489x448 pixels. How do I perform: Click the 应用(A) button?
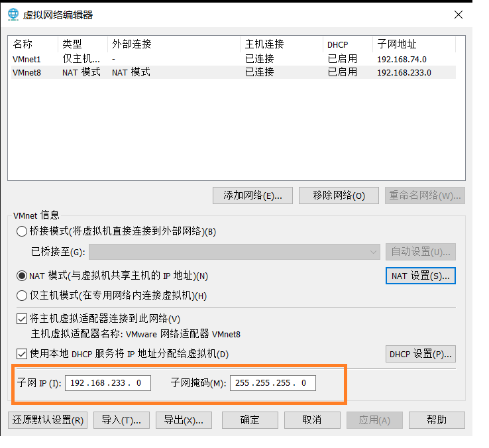click(374, 420)
